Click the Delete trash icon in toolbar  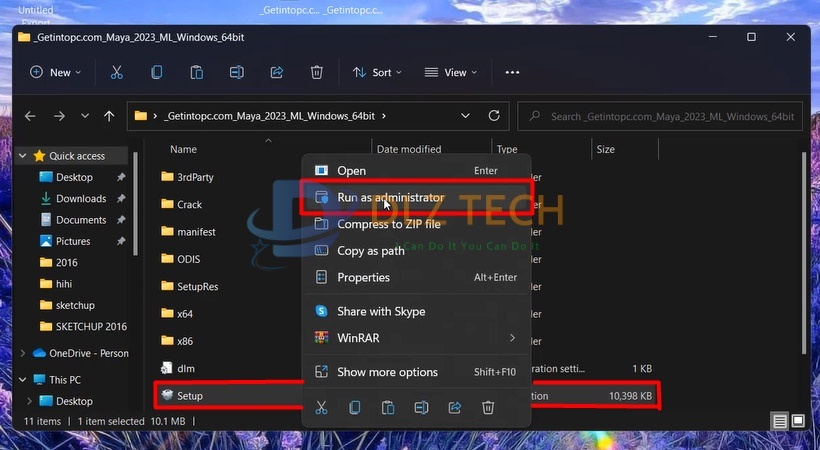pyautogui.click(x=316, y=72)
